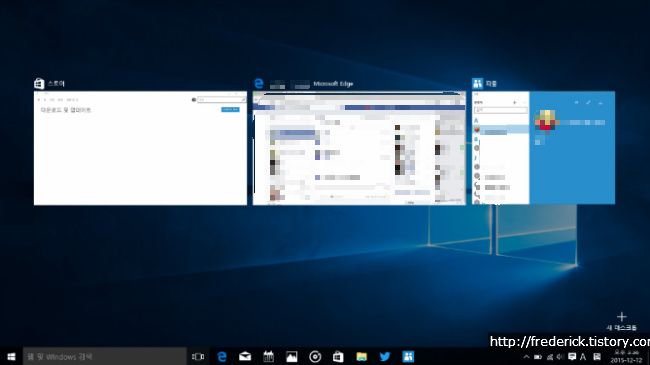Open the Mail app from the taskbar

245,357
